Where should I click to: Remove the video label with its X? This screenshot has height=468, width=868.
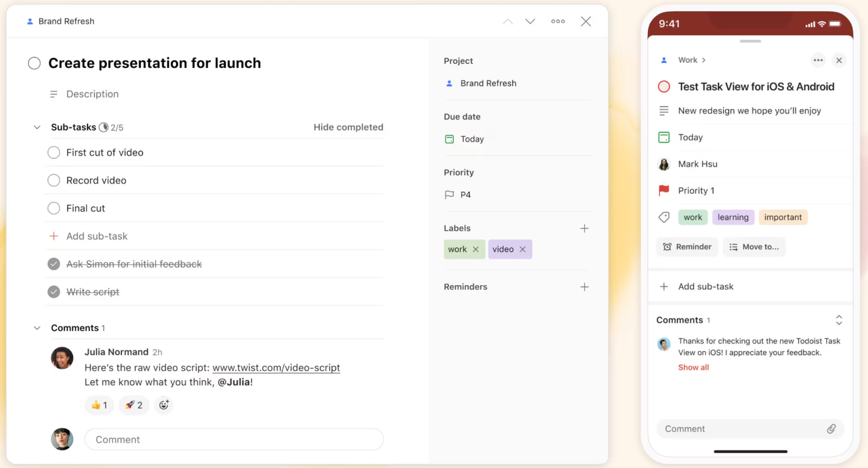click(521, 249)
